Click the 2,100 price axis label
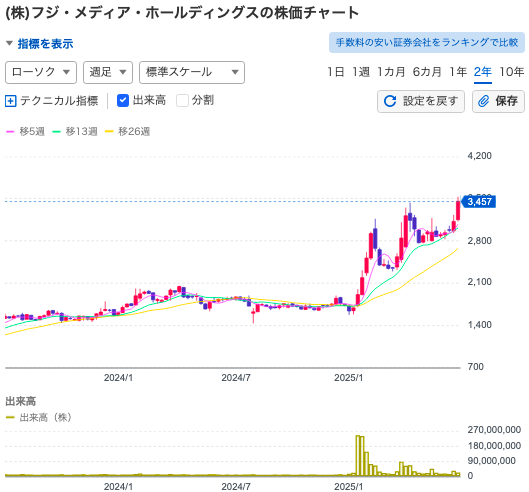Screen dimensions: 529x492 point(479,282)
